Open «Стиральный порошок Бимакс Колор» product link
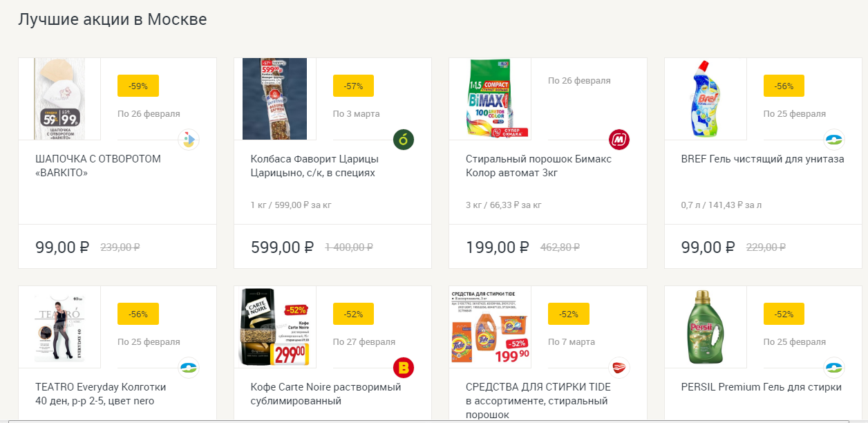 (x=538, y=166)
